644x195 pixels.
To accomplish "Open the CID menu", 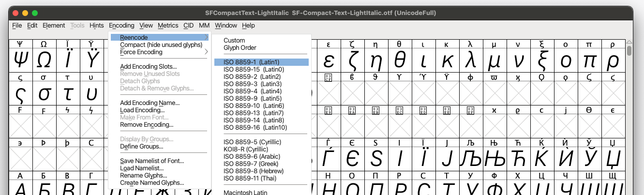I will pyautogui.click(x=189, y=25).
